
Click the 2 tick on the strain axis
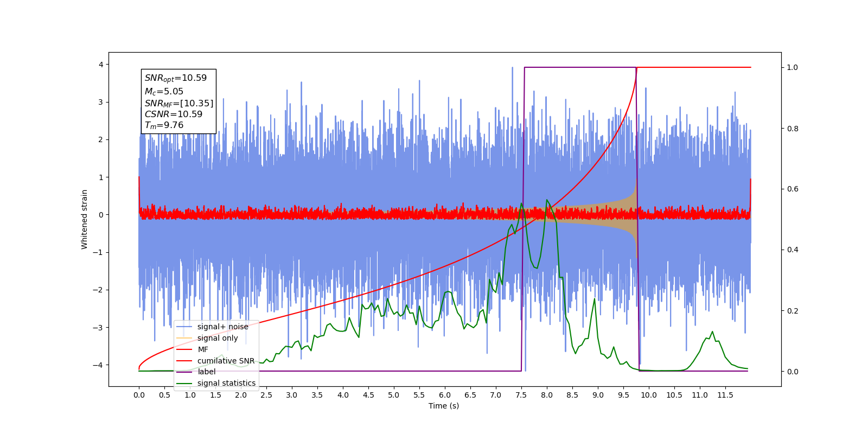(100, 139)
